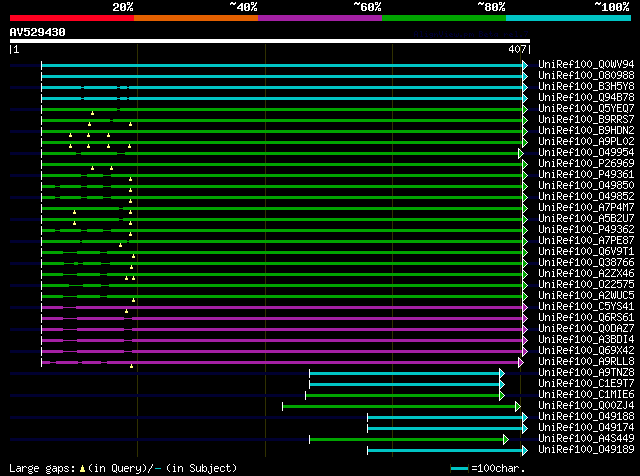Select the UniRef100_A2WUC5 label

coord(586,296)
